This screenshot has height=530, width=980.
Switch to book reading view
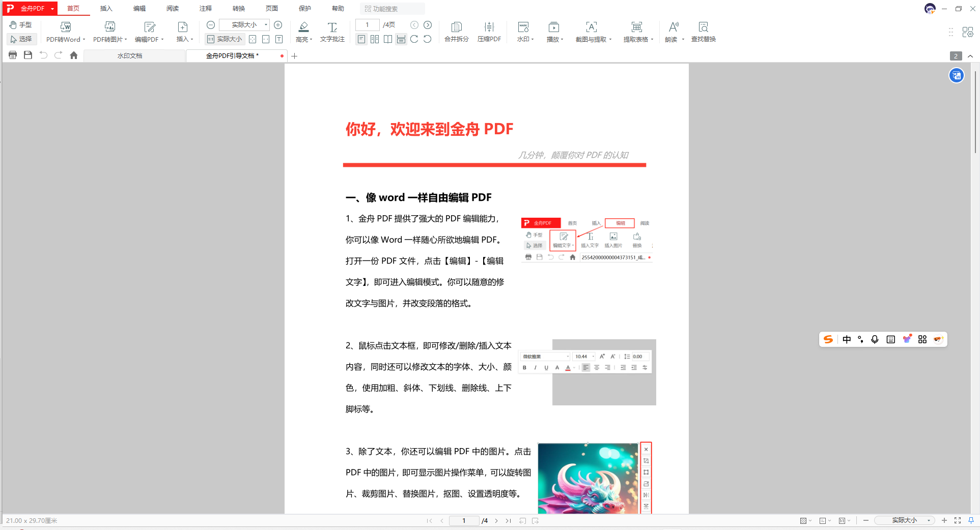pyautogui.click(x=388, y=39)
